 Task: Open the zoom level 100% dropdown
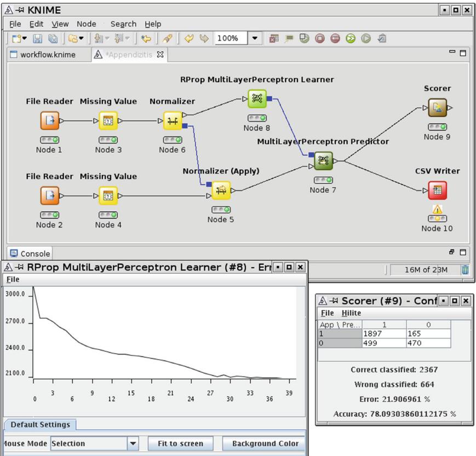pyautogui.click(x=255, y=38)
